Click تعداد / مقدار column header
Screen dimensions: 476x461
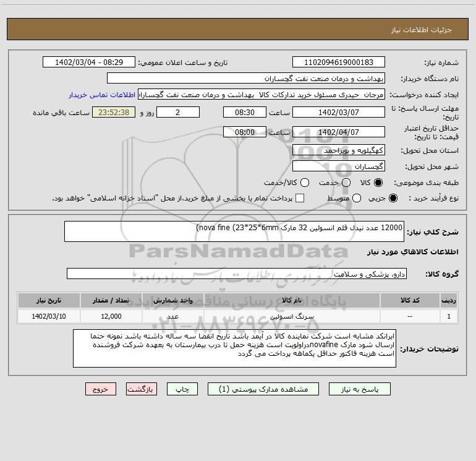pyautogui.click(x=111, y=300)
